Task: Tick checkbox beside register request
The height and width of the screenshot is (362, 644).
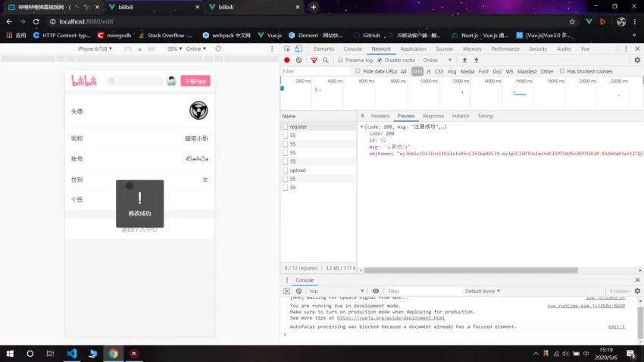Action: click(x=286, y=126)
